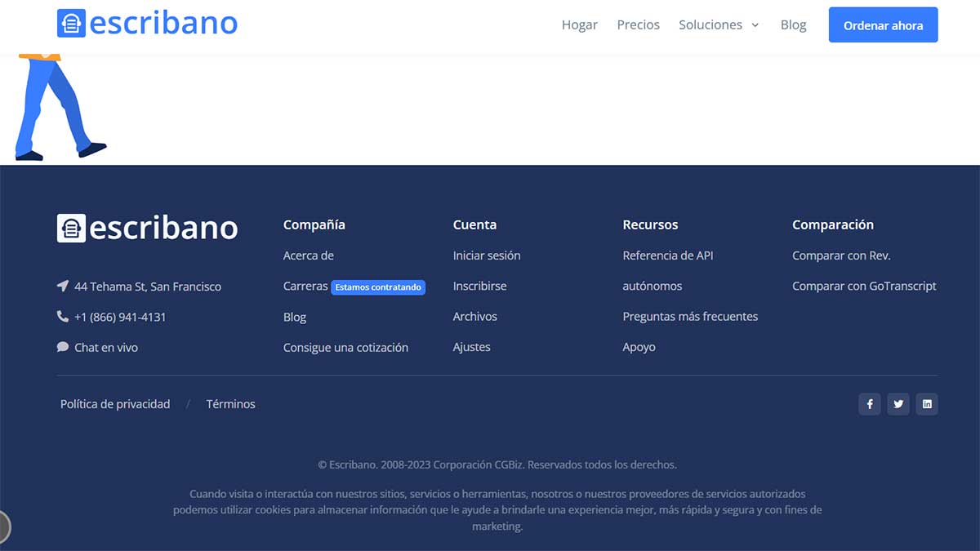Click the phone icon beside +1 (866) number
This screenshot has width=980, height=551.
tap(63, 317)
